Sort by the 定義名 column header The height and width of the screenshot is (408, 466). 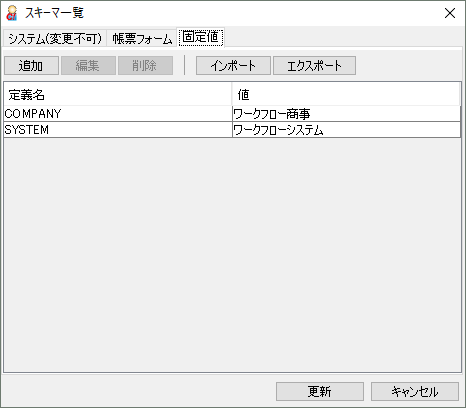click(x=118, y=95)
